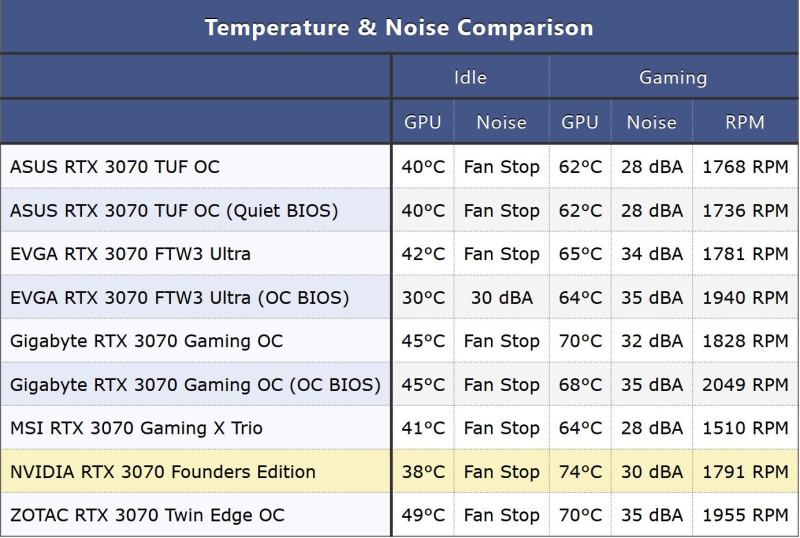Viewport: 800px width, 538px height.
Task: Select Gigabyte RTX 3070 Gaming OC (OC BIOS)
Action: [x=195, y=384]
